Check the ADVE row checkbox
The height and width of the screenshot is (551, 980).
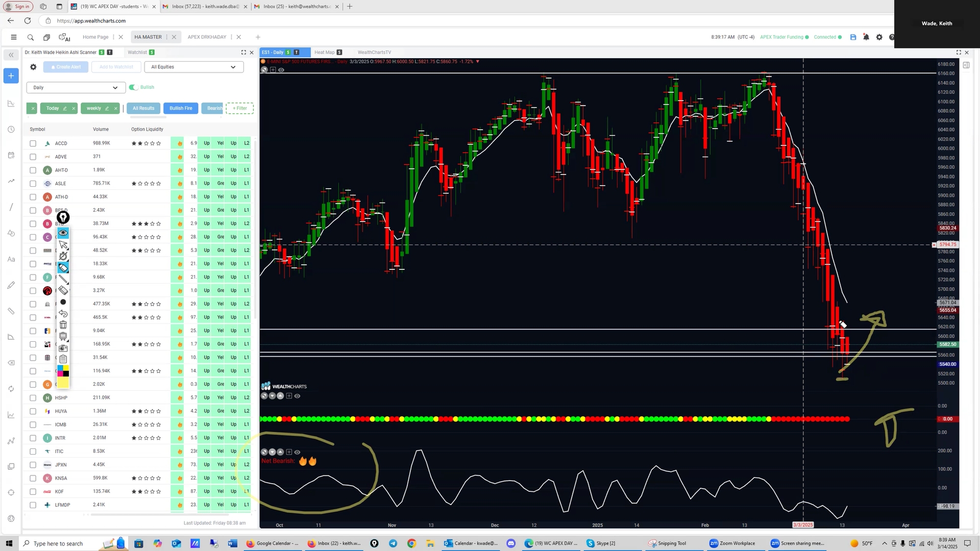point(33,157)
